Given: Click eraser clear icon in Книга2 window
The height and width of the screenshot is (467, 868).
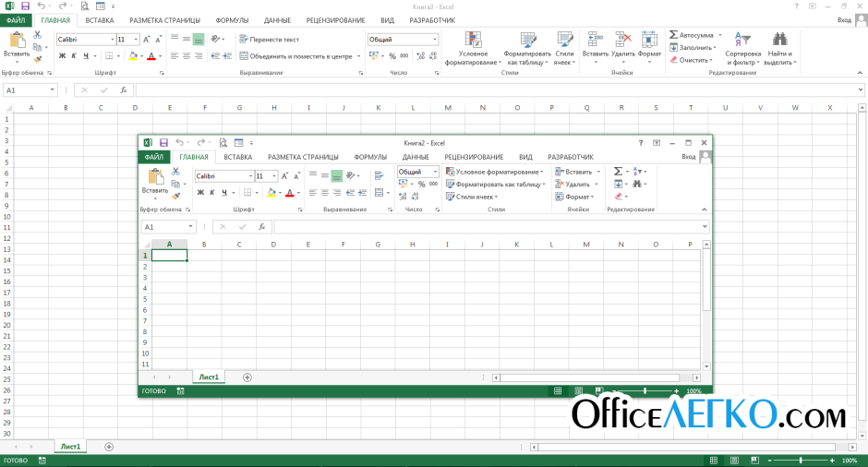Looking at the screenshot, I should pyautogui.click(x=619, y=197).
